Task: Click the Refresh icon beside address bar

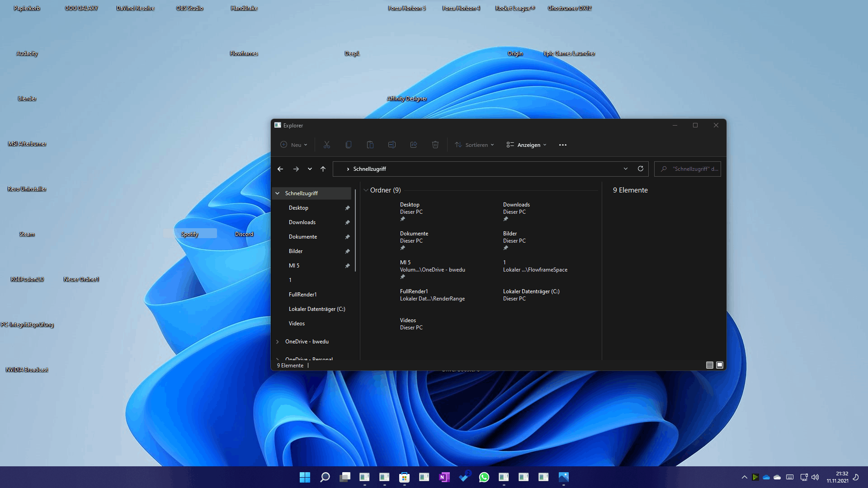Action: [x=640, y=169]
